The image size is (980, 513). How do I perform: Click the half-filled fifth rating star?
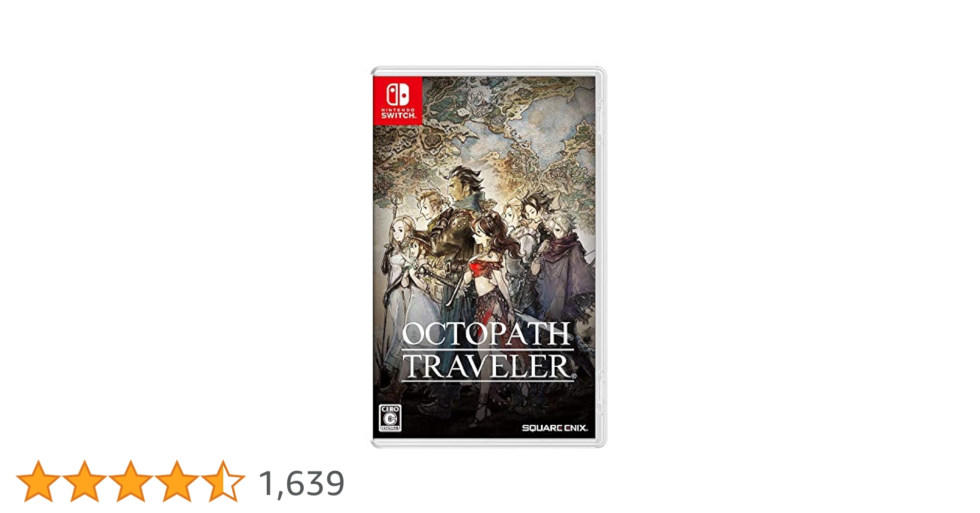tap(223, 481)
